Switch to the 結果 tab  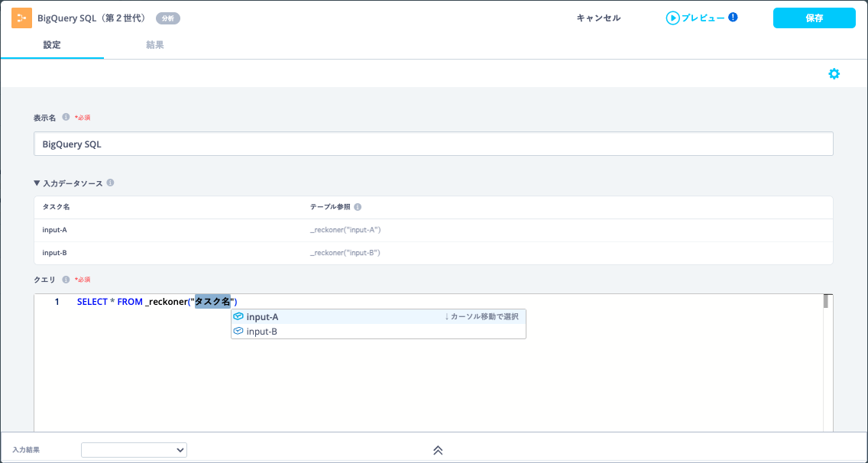(155, 45)
